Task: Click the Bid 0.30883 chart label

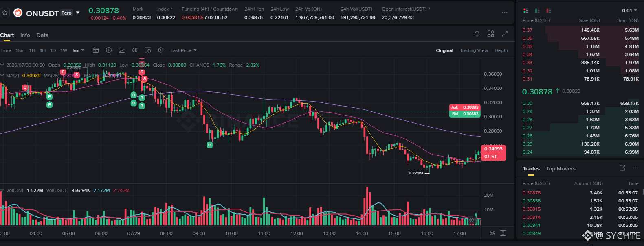Action: point(465,114)
